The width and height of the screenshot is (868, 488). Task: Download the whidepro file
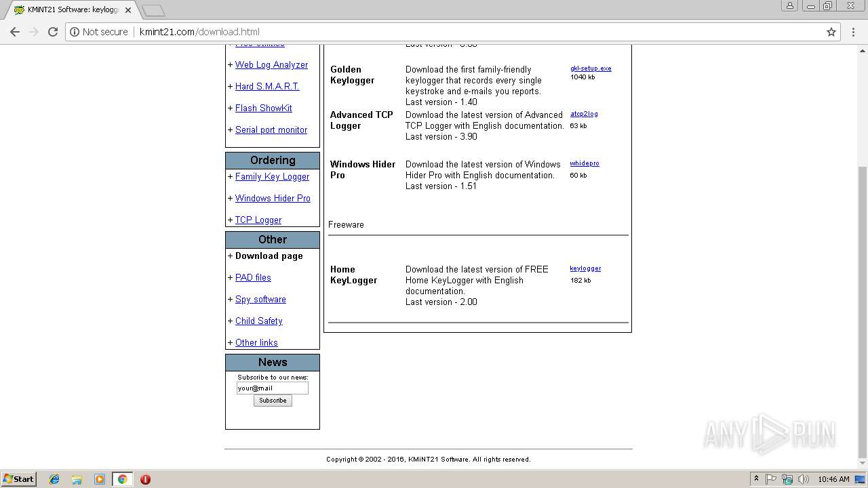click(x=585, y=163)
